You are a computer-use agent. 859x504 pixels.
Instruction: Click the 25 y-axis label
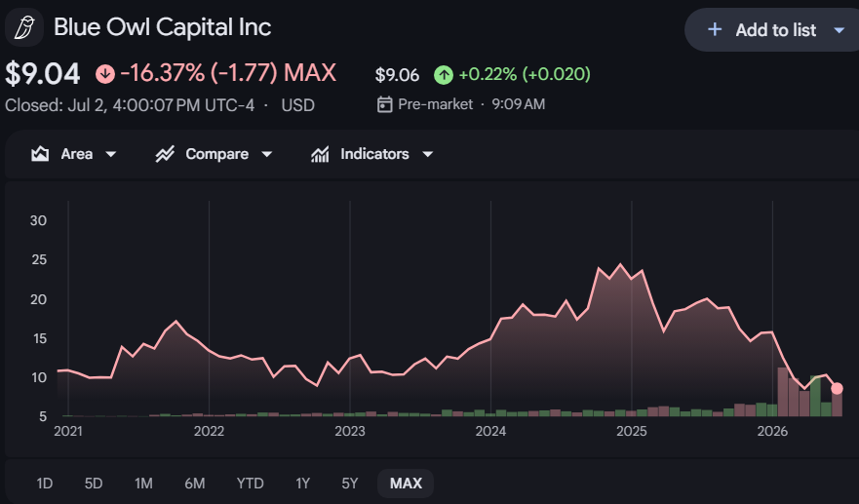pyautogui.click(x=39, y=259)
